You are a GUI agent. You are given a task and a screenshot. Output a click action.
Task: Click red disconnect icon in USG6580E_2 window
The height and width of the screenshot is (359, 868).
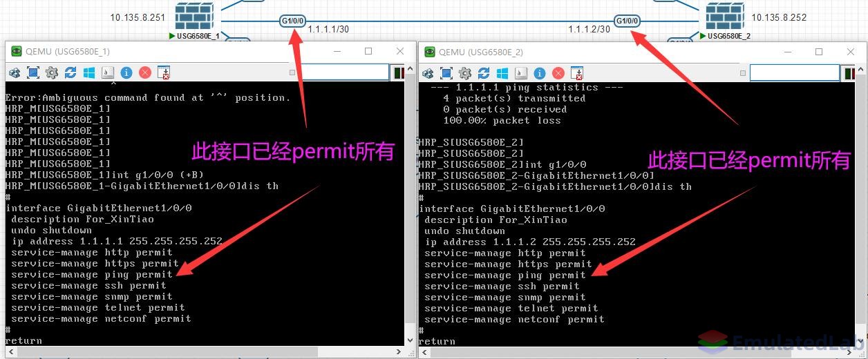click(x=558, y=73)
